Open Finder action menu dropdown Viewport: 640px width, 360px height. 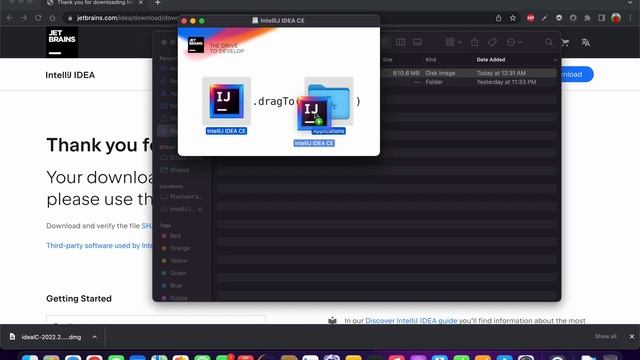(514, 42)
